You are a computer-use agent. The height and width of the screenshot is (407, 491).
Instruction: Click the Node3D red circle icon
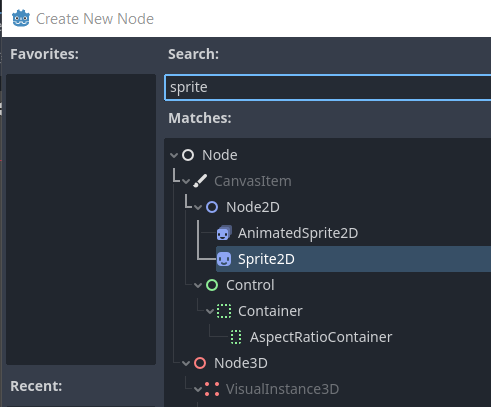pyautogui.click(x=200, y=363)
